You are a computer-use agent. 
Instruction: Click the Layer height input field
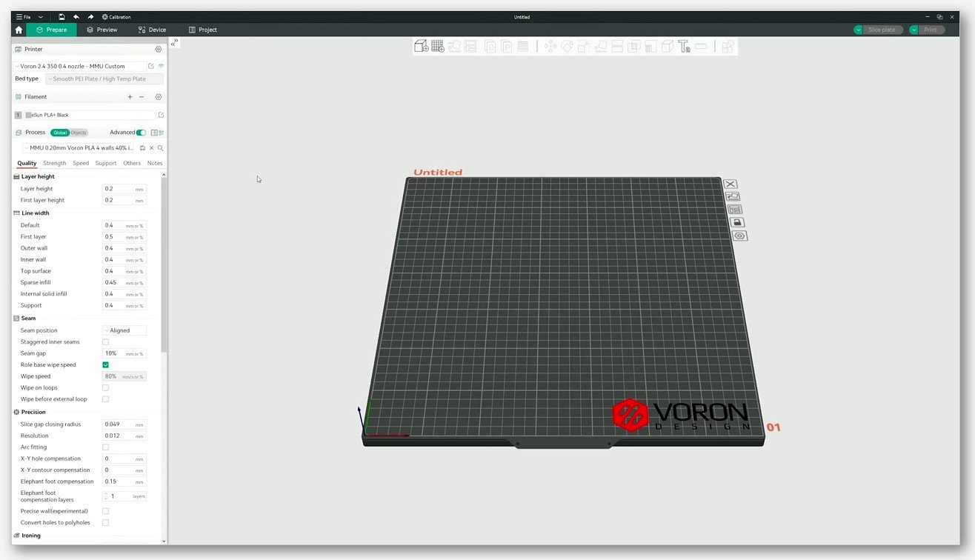(x=124, y=189)
